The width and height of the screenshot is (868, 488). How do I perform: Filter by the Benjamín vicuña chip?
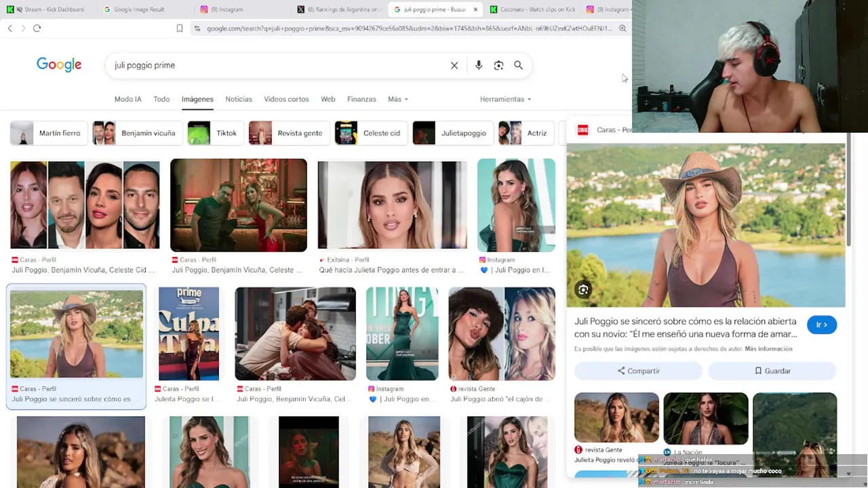pos(136,133)
